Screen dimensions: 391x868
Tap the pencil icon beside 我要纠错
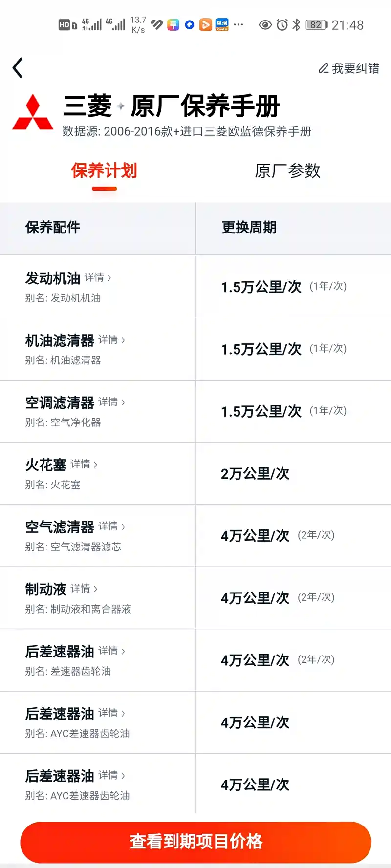[323, 68]
